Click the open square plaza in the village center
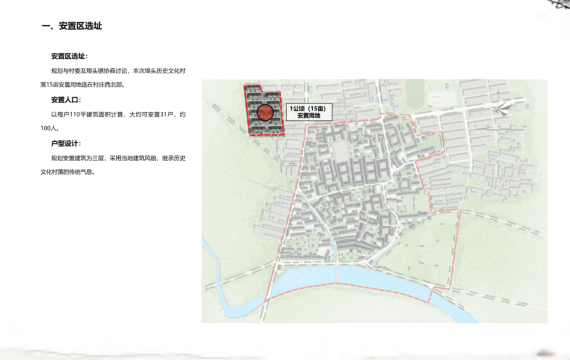This screenshot has width=570, height=360. click(x=341, y=150)
